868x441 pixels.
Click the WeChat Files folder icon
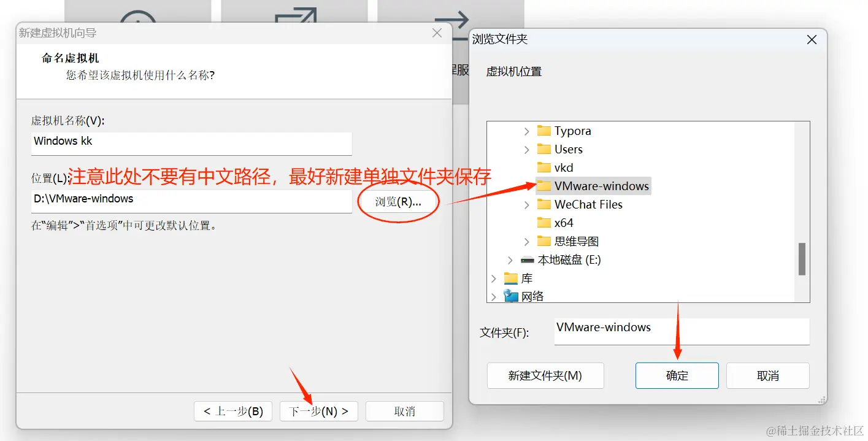543,204
